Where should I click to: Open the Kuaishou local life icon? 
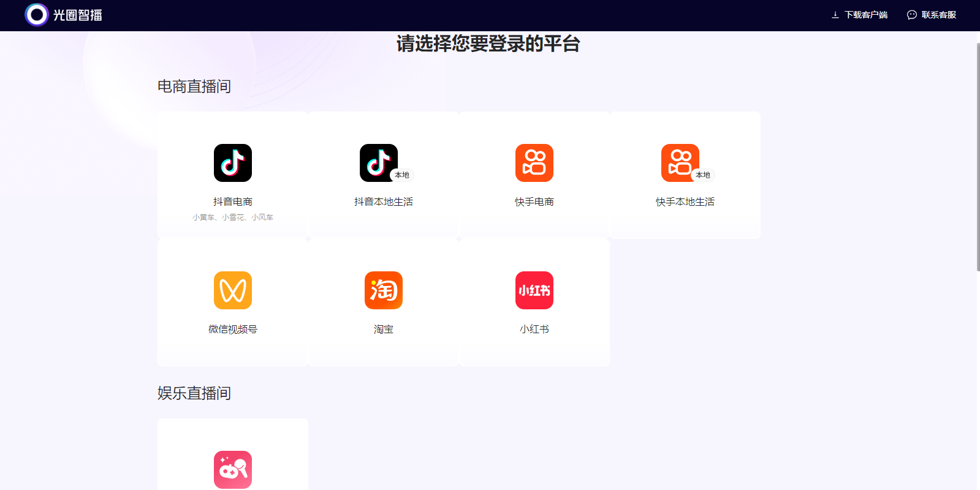pos(680,163)
